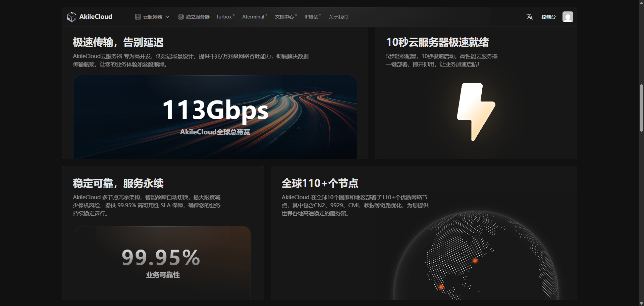644x306 pixels.
Task: Navigate to 关于我们 page
Action: pyautogui.click(x=338, y=17)
